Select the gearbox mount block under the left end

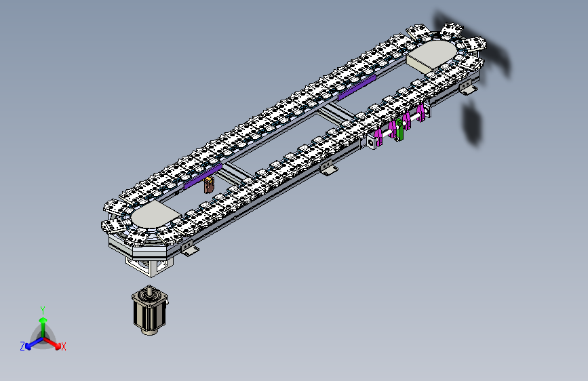[x=150, y=267]
